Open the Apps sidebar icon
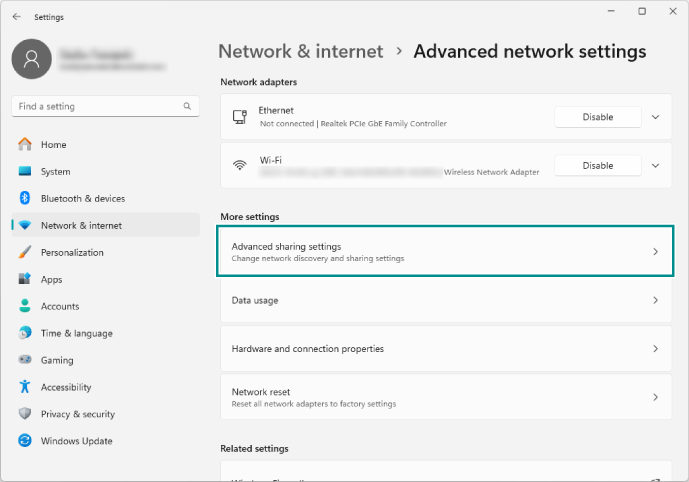This screenshot has height=482, width=689. [25, 280]
